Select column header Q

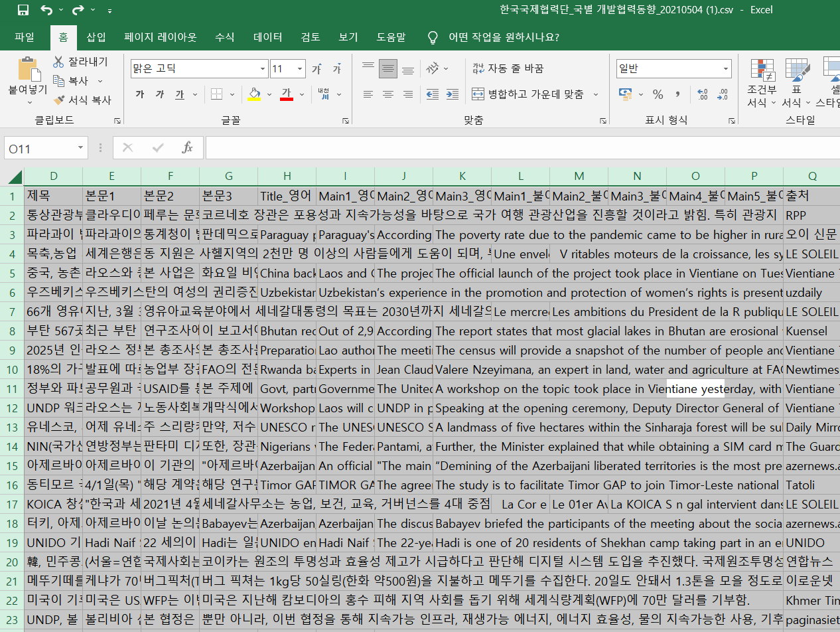click(x=811, y=177)
